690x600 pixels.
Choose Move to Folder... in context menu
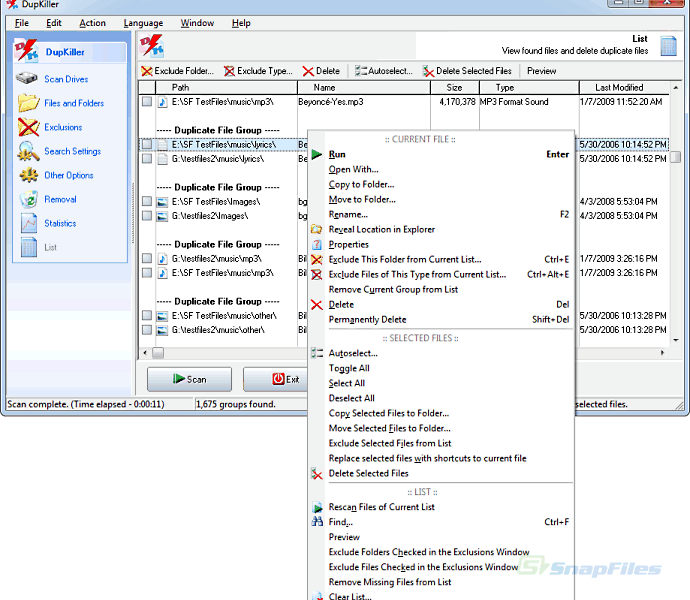(441, 199)
